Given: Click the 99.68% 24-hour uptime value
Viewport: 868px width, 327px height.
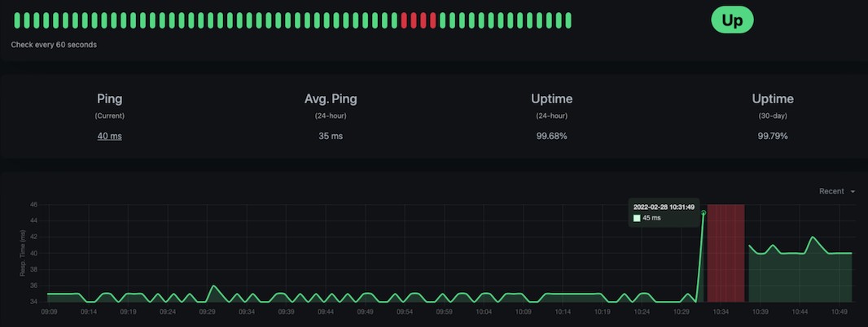Looking at the screenshot, I should (x=551, y=136).
